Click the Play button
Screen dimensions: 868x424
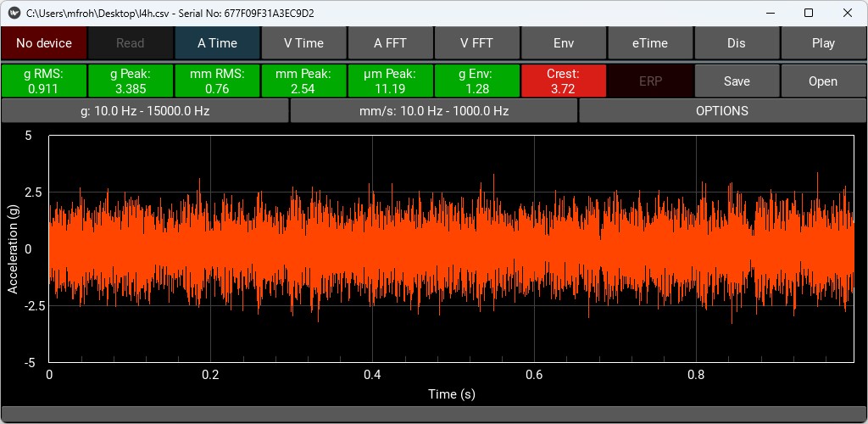pyautogui.click(x=824, y=43)
